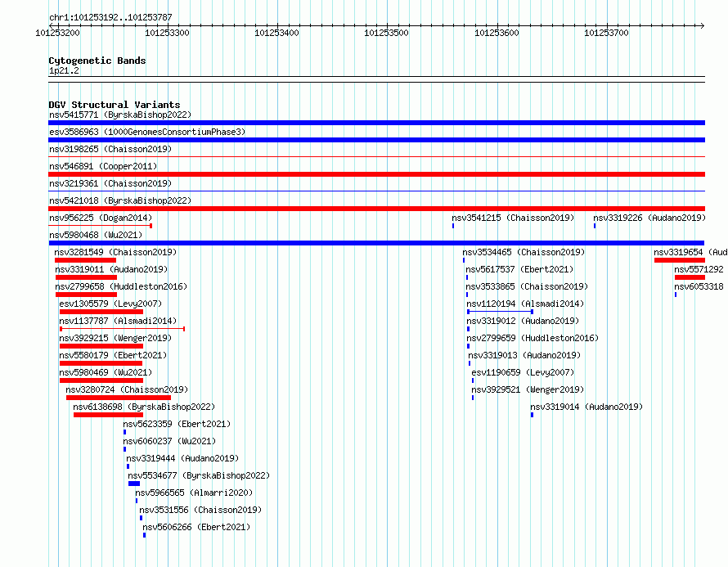Click nsv3541215 (Chaisson2019) label
Image resolution: width=728 pixels, height=567 pixels.
click(x=513, y=218)
